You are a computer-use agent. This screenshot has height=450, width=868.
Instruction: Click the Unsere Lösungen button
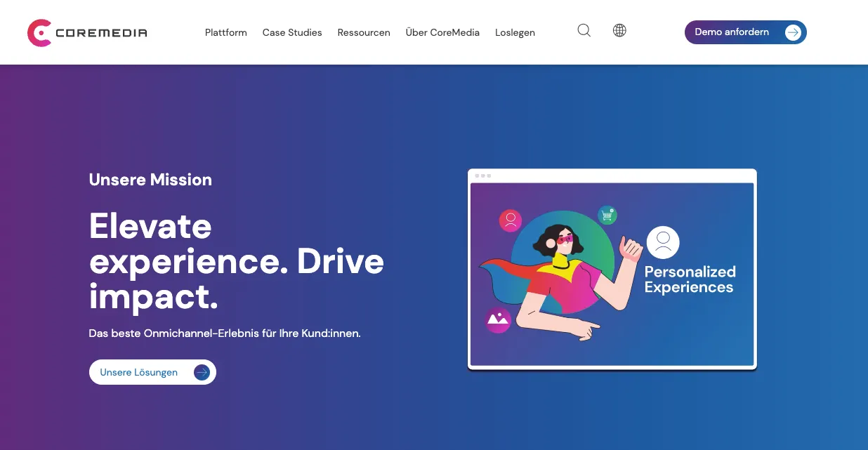point(138,372)
